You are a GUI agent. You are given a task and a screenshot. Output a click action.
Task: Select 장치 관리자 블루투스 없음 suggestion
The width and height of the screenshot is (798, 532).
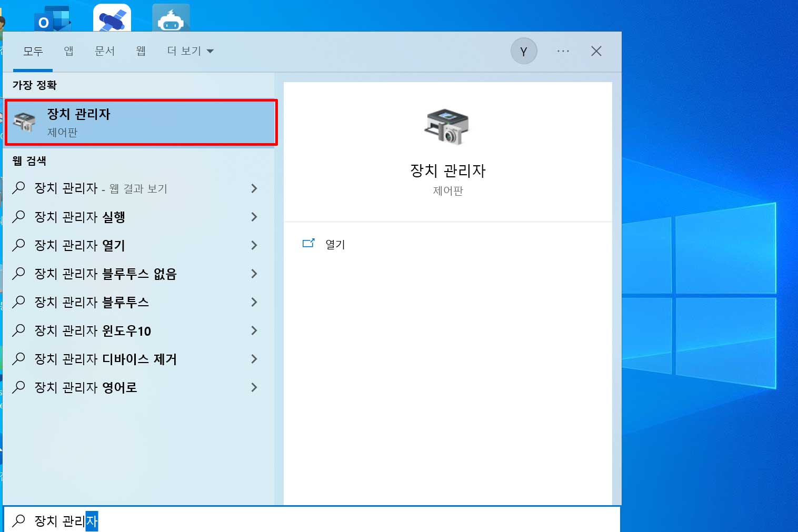coord(138,274)
